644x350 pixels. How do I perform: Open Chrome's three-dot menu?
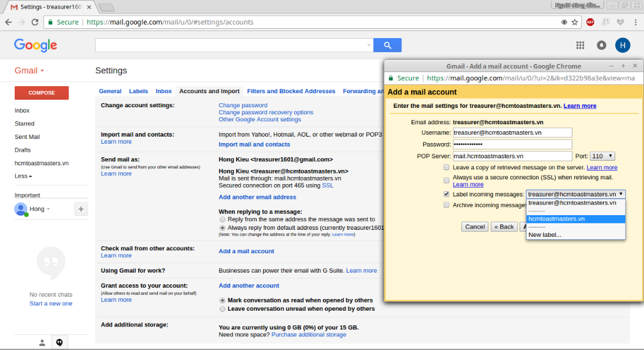(x=635, y=22)
